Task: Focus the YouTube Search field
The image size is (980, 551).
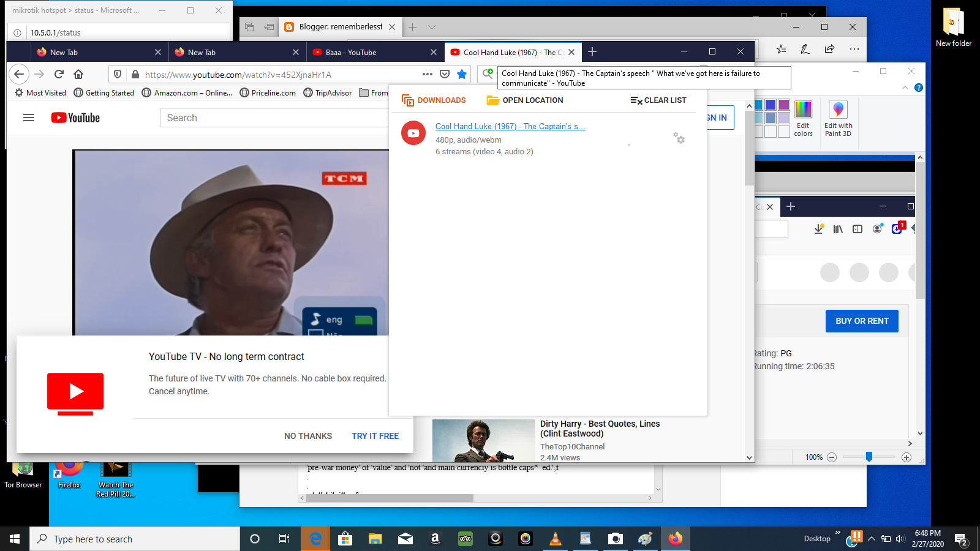Action: coord(274,118)
